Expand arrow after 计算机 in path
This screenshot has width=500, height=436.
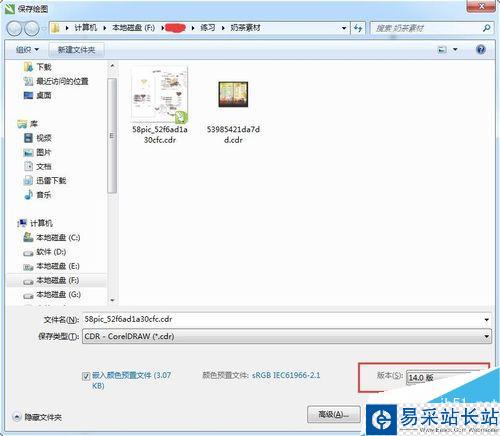(x=104, y=28)
